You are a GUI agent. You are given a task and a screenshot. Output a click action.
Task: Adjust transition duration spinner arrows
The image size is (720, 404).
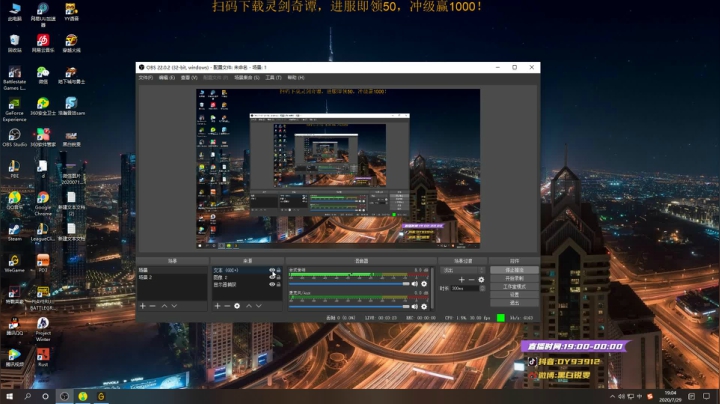coord(482,288)
